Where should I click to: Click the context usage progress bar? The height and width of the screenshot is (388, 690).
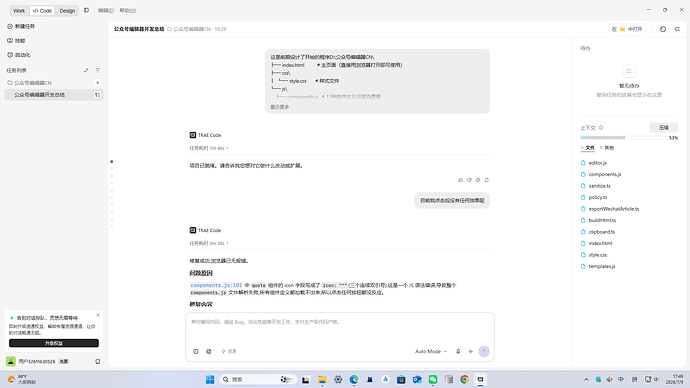[x=622, y=138]
